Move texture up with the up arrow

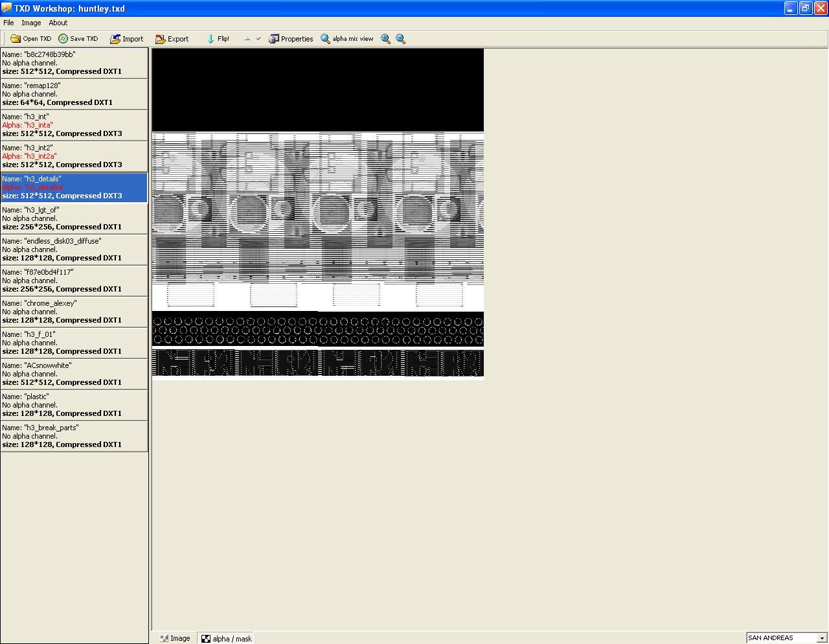pyautogui.click(x=247, y=39)
